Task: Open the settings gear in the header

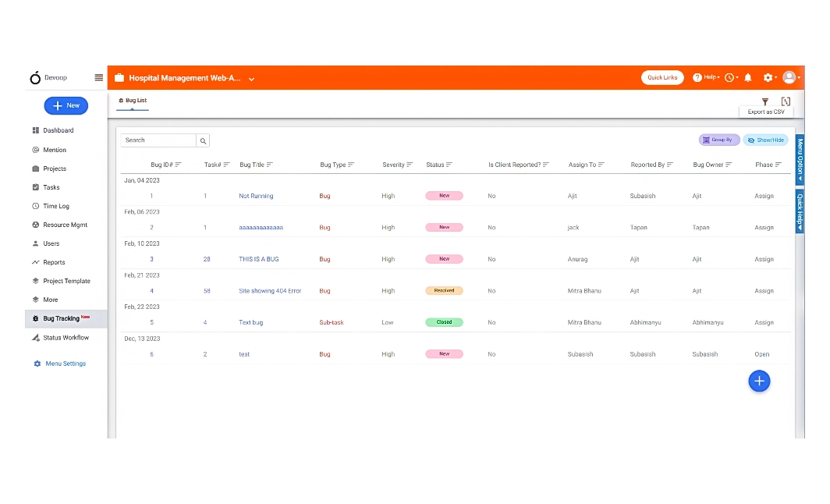Action: (x=768, y=77)
